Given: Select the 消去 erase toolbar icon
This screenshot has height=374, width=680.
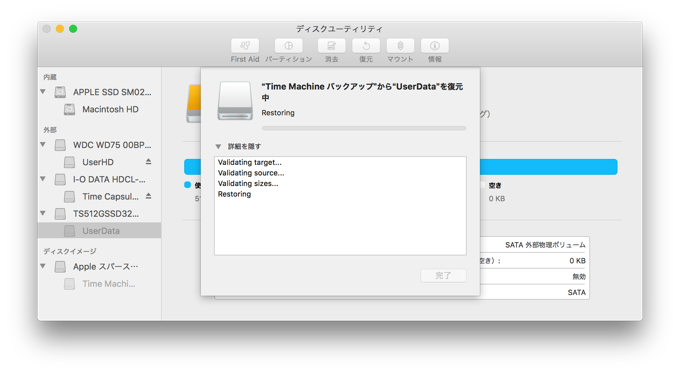Looking at the screenshot, I should 331,46.
